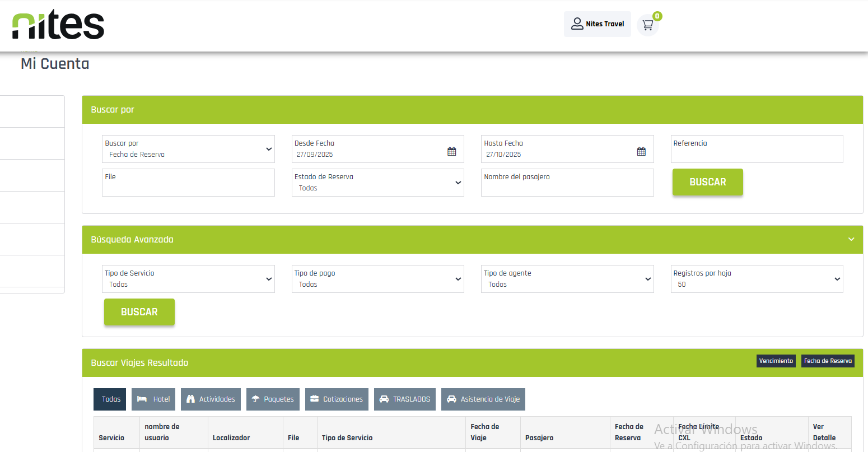Click BUSCAR button beside Nombre del pasajero

[707, 182]
